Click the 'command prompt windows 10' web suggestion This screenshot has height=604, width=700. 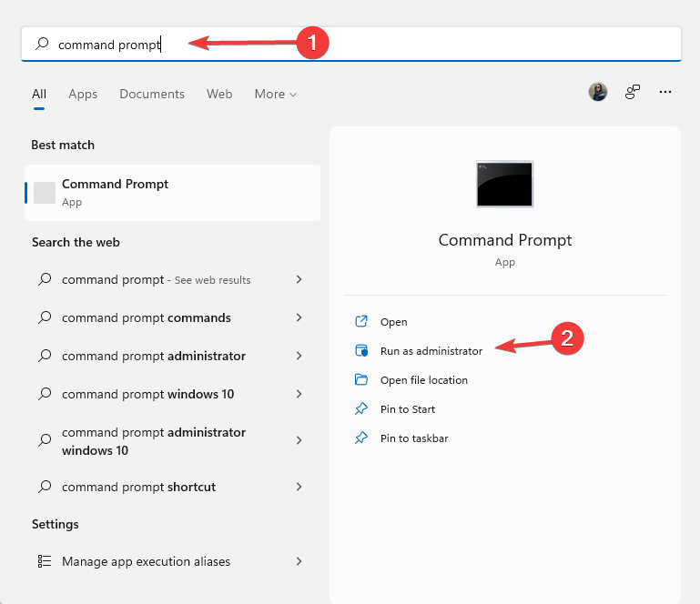pyautogui.click(x=147, y=394)
